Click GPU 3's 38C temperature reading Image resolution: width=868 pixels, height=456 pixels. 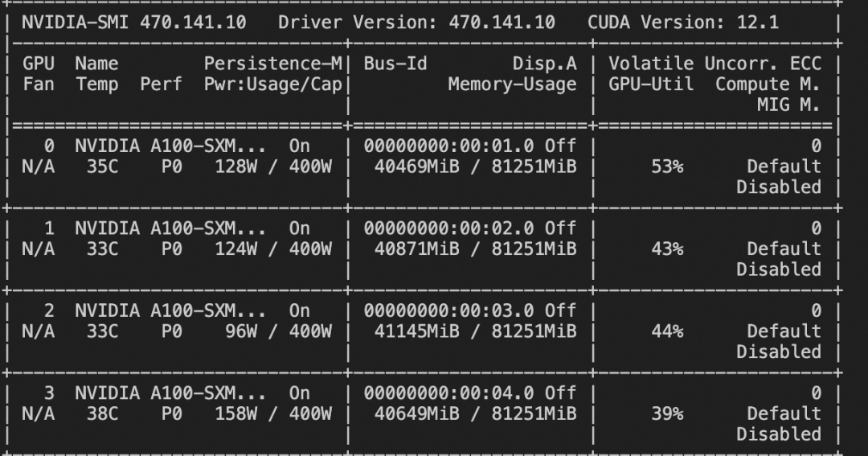102,413
